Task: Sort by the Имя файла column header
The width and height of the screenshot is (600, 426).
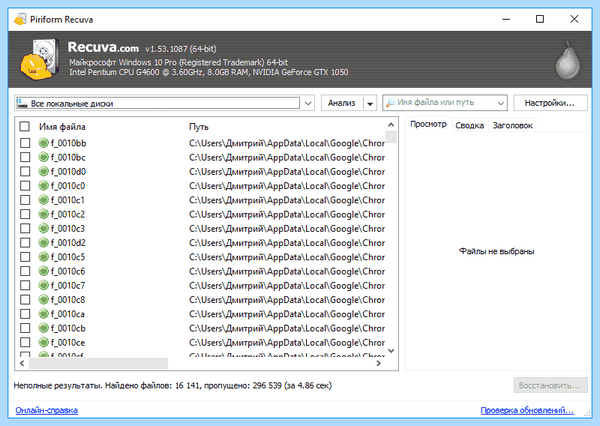Action: point(62,127)
